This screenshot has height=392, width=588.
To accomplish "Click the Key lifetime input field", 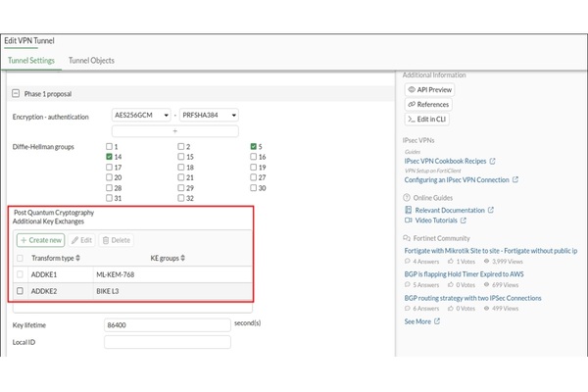I will [167, 322].
